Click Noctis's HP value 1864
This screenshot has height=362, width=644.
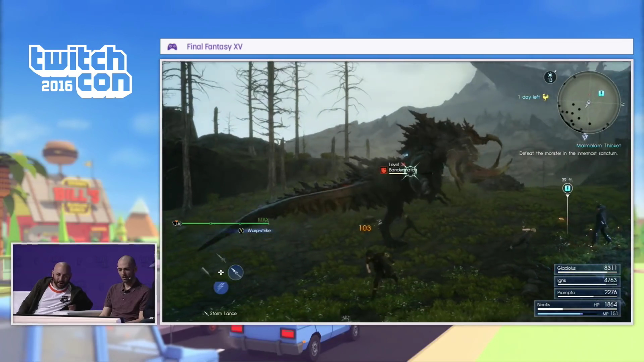point(610,304)
